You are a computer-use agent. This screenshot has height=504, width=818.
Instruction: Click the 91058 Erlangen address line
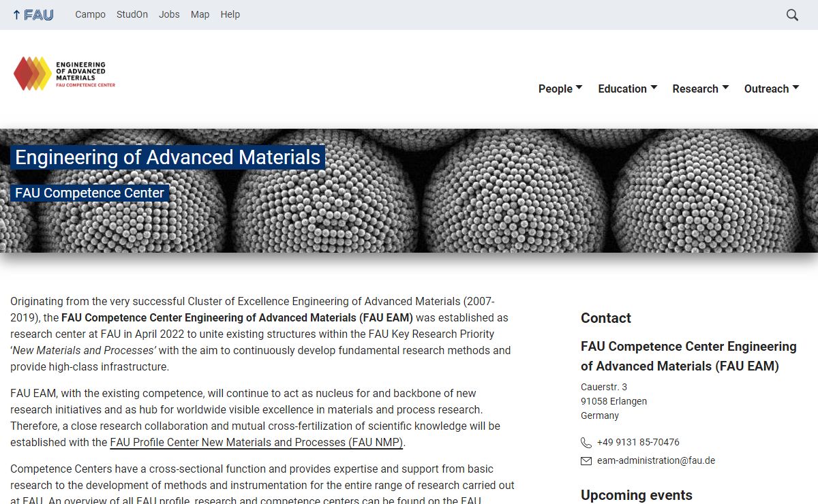click(x=614, y=401)
